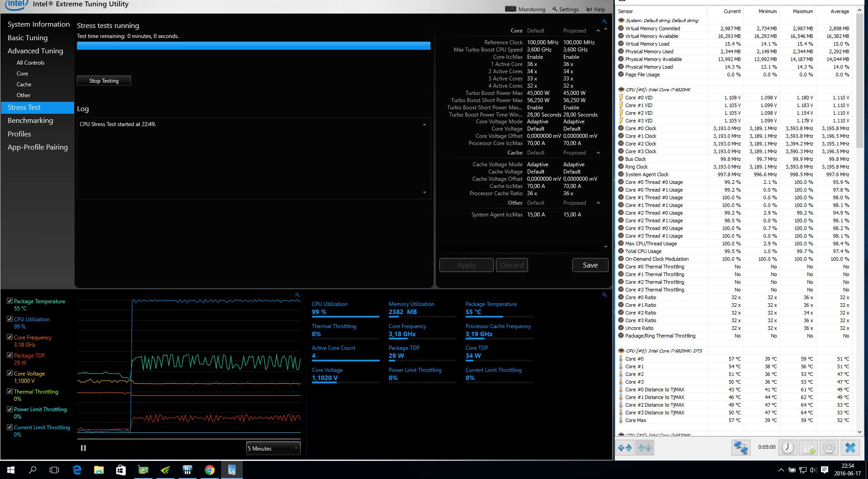The width and height of the screenshot is (868, 479).
Task: Click the CPU Utilization 99 % bar
Action: (x=345, y=316)
